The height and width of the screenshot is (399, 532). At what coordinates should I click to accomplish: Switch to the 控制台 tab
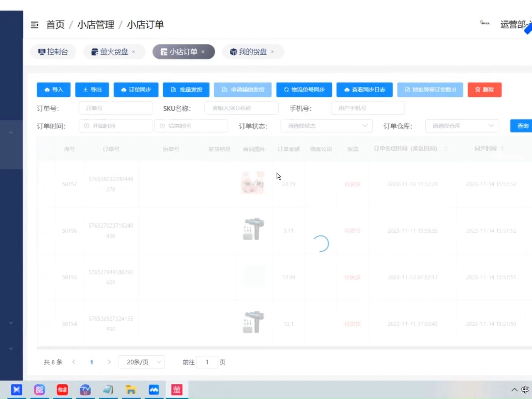(53, 52)
